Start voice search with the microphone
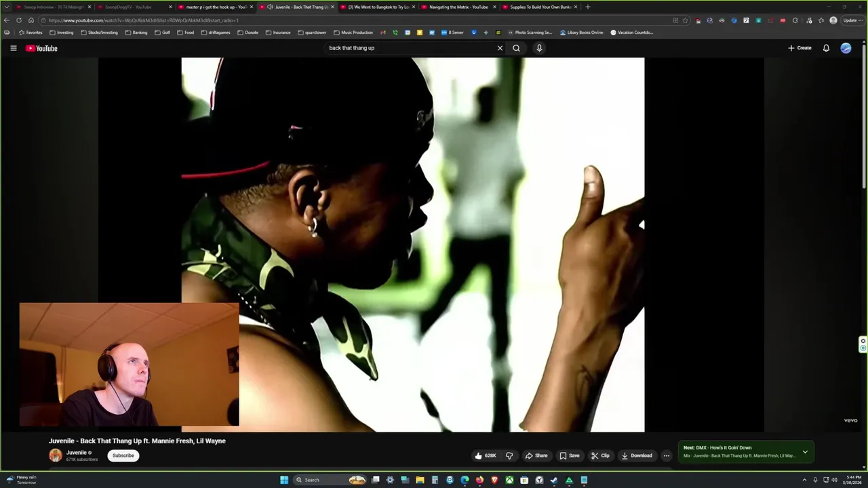The height and width of the screenshot is (488, 868). tap(539, 48)
